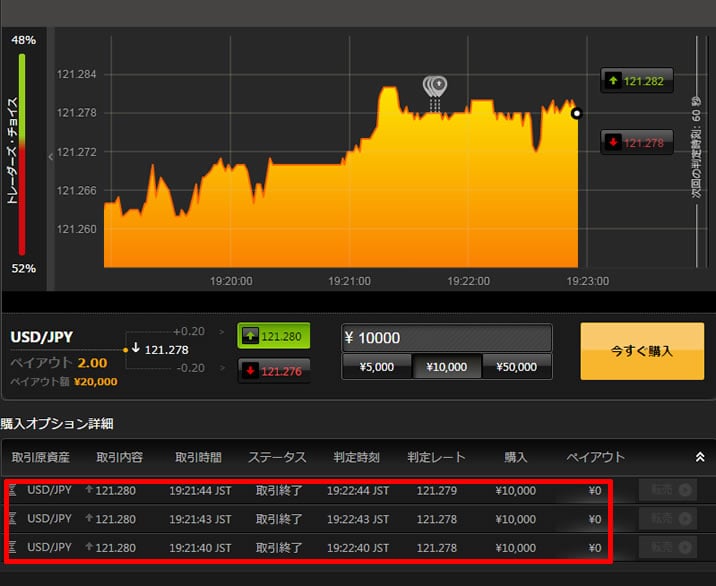Click the 48% label above the sentiment bar

pyautogui.click(x=23, y=40)
